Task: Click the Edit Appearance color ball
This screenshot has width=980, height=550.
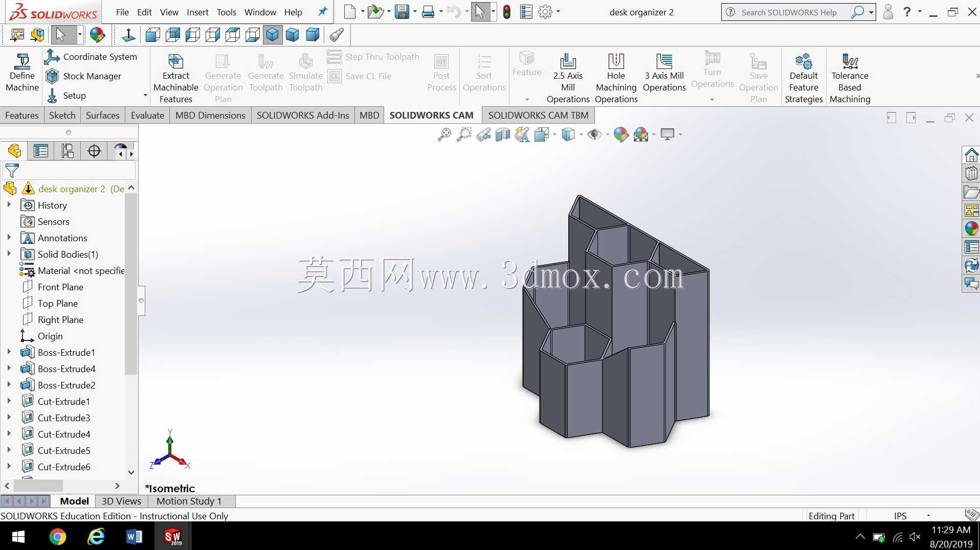Action: click(620, 134)
